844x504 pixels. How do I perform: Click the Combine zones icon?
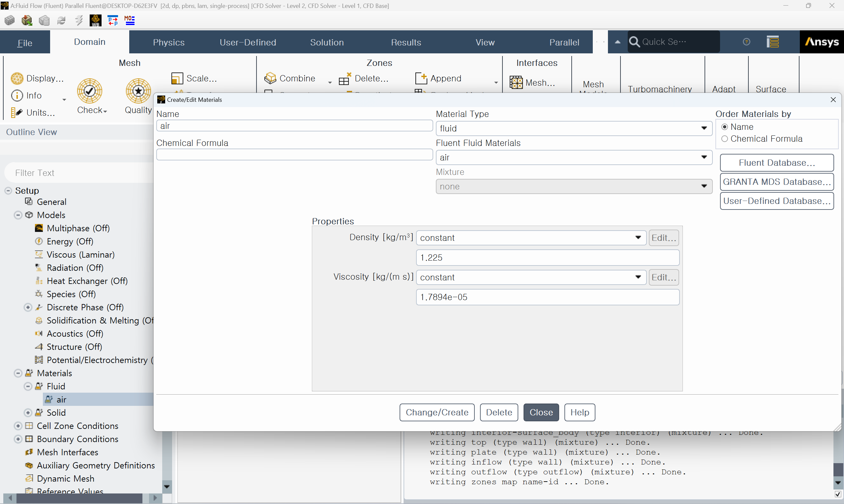pyautogui.click(x=270, y=78)
